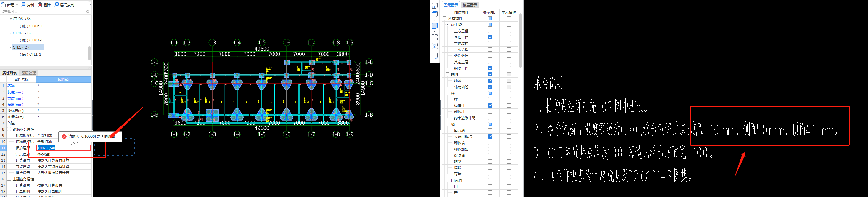Click the zoom extents bracket icon

(x=435, y=37)
